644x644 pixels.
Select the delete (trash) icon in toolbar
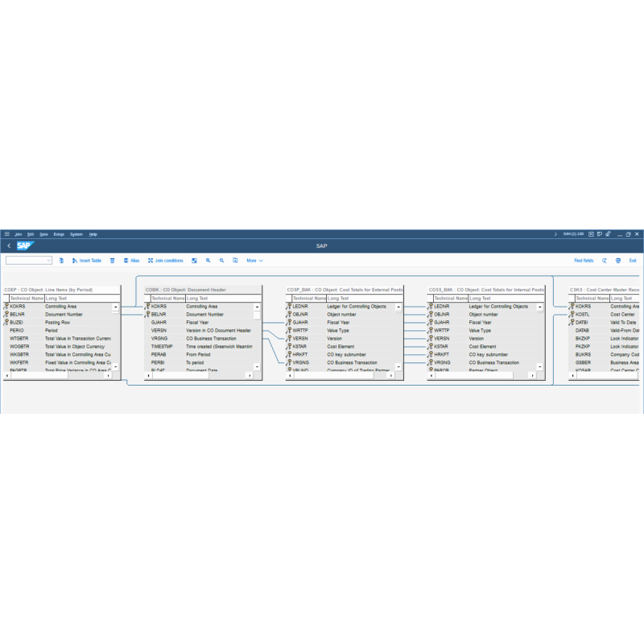pyautogui.click(x=112, y=260)
